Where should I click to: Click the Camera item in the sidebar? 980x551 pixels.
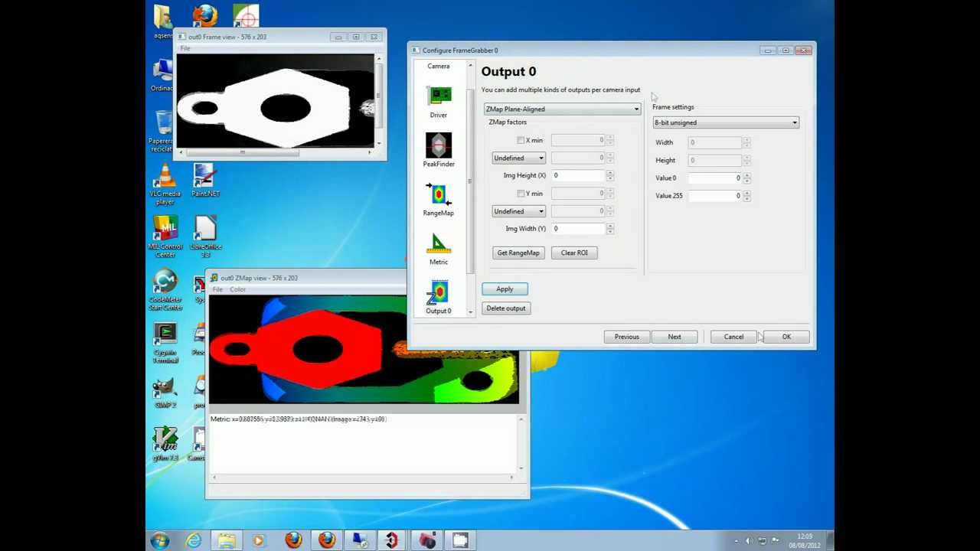(439, 66)
